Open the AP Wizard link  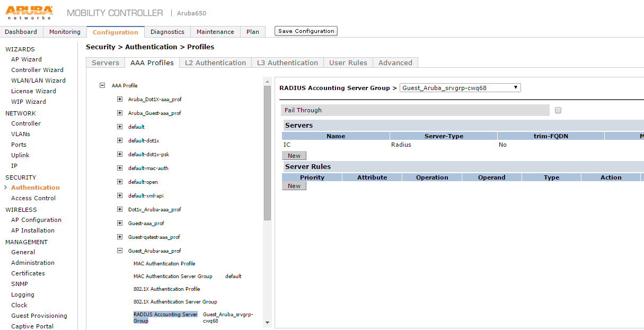pyautogui.click(x=27, y=59)
